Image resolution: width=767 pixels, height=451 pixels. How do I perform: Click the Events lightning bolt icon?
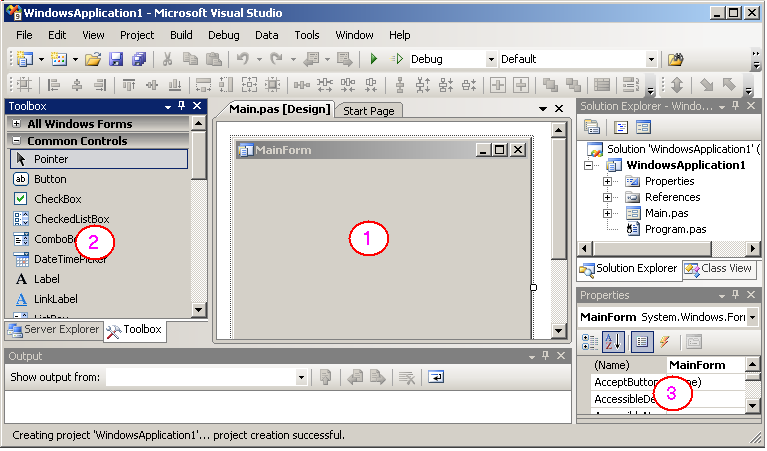(664, 342)
